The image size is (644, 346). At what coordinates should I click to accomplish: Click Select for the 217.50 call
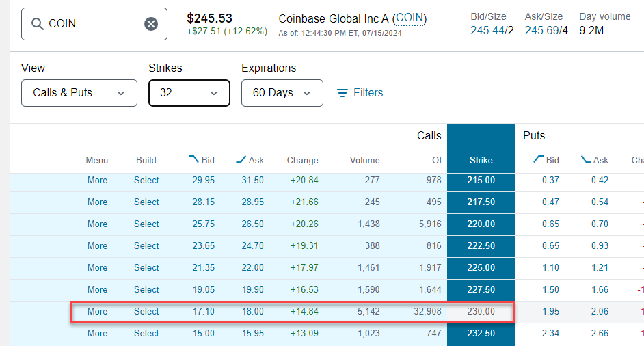coord(146,202)
